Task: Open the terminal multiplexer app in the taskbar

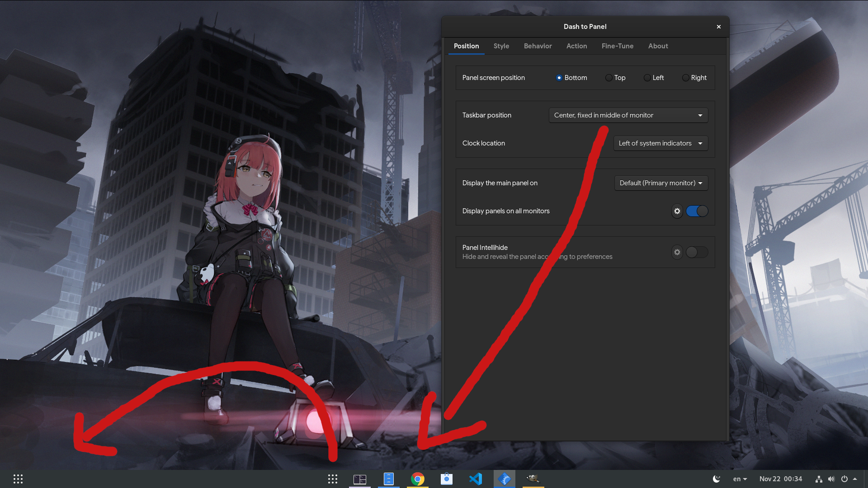Action: [360, 479]
